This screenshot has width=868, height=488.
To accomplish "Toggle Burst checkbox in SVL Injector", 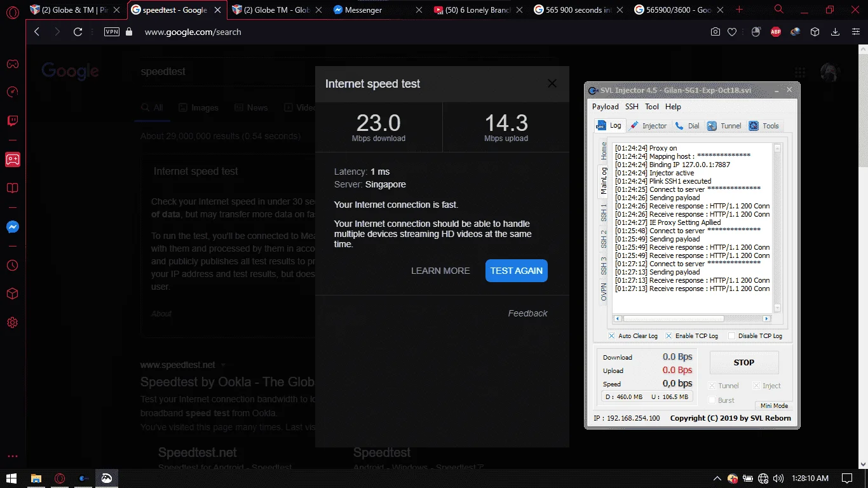I will (712, 400).
